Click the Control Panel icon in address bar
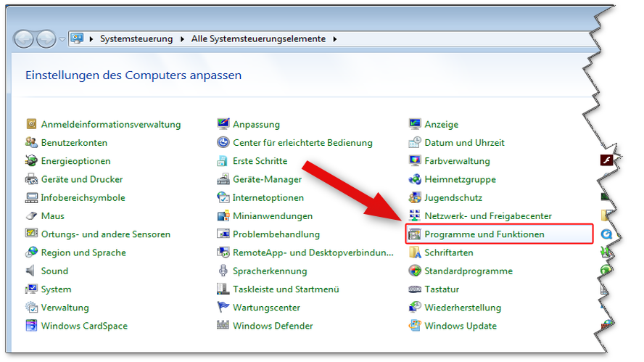 coord(77,38)
